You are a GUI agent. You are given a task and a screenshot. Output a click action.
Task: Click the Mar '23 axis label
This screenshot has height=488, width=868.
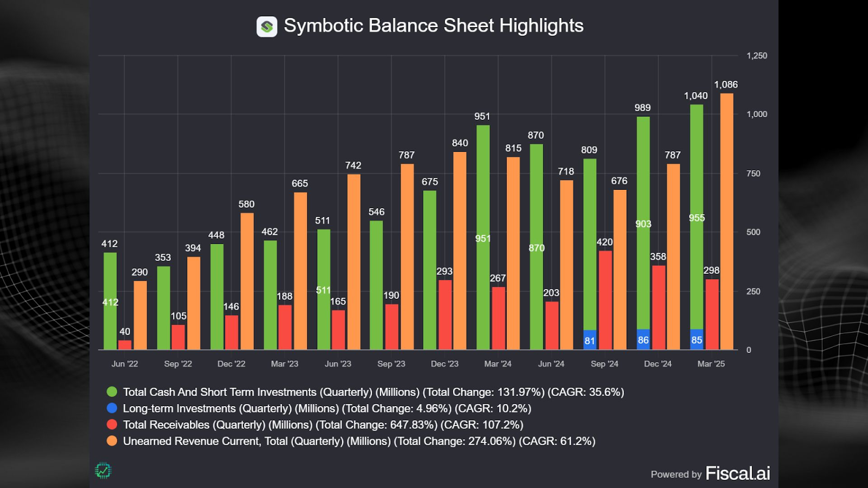pos(285,364)
